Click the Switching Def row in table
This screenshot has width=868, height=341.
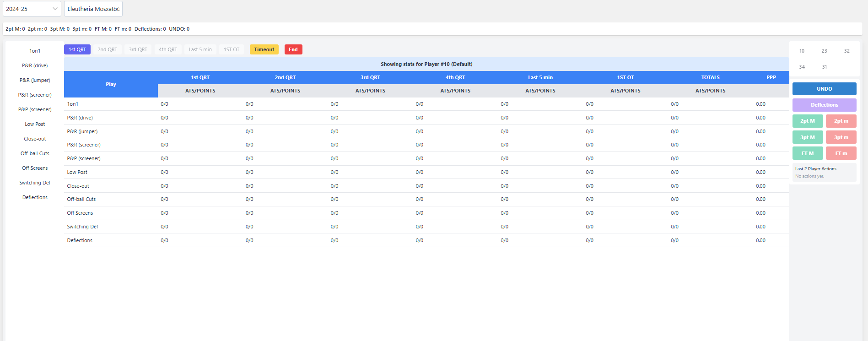[x=426, y=227]
